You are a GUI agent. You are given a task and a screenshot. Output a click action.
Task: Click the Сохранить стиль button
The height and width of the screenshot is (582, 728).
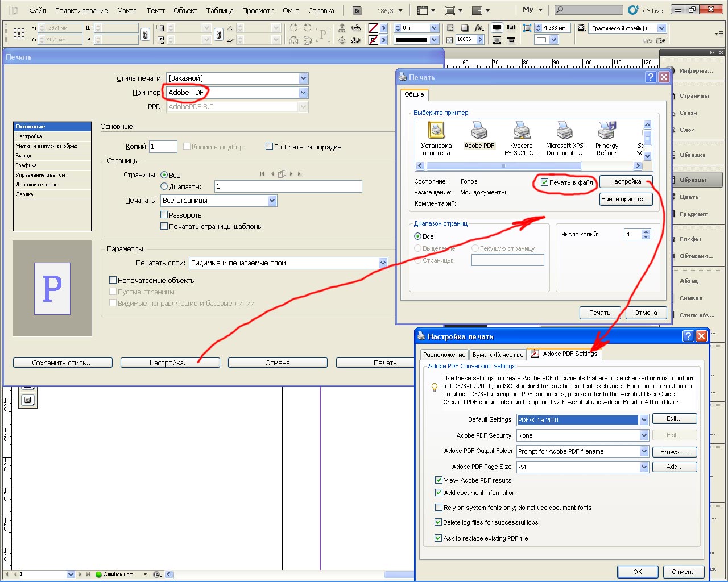(63, 363)
